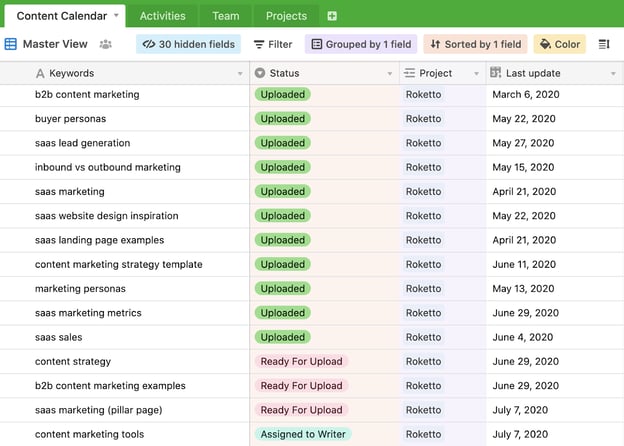The image size is (624, 446).
Task: Open the row height icon
Action: 604,44
